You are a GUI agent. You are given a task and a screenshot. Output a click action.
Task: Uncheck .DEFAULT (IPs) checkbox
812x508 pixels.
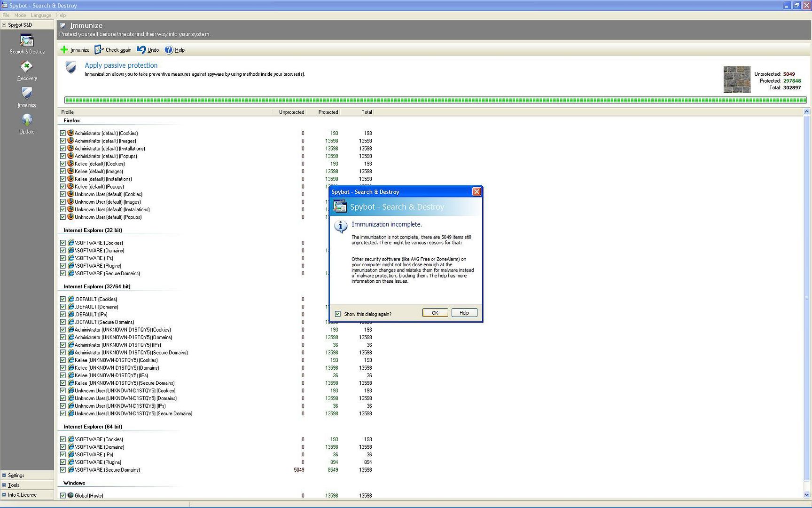[63, 315]
